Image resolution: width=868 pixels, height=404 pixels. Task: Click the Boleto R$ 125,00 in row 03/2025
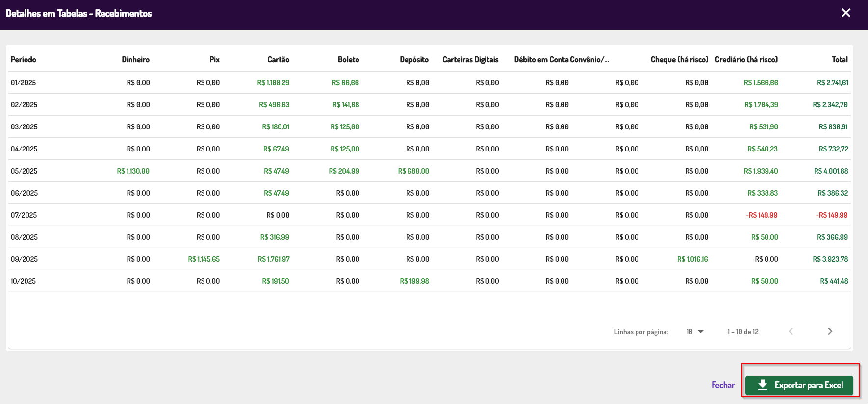(x=345, y=127)
